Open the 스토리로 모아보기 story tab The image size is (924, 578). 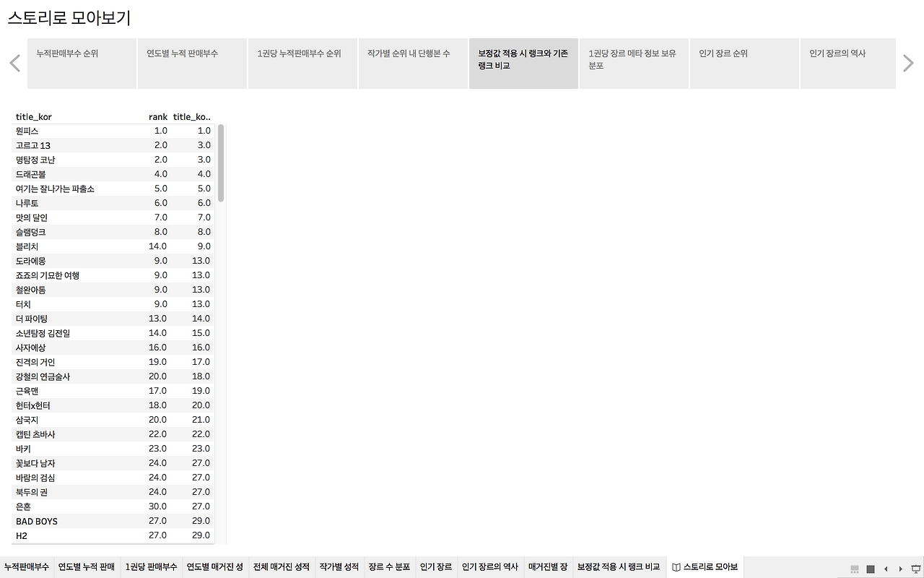point(705,567)
